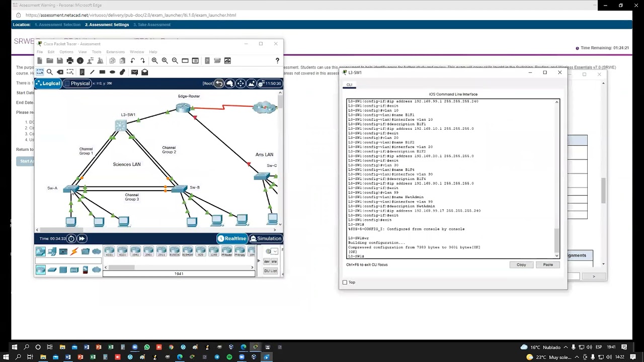Select the Switches device subcategory
This screenshot has width=644, height=362.
tap(52, 270)
